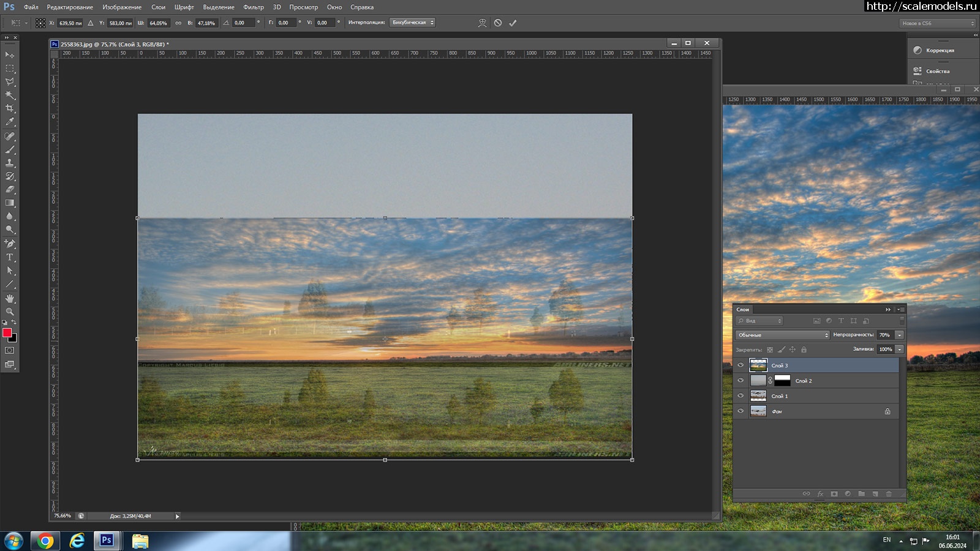Select the Magic Wand tool
The height and width of the screenshot is (551, 980).
[10, 95]
